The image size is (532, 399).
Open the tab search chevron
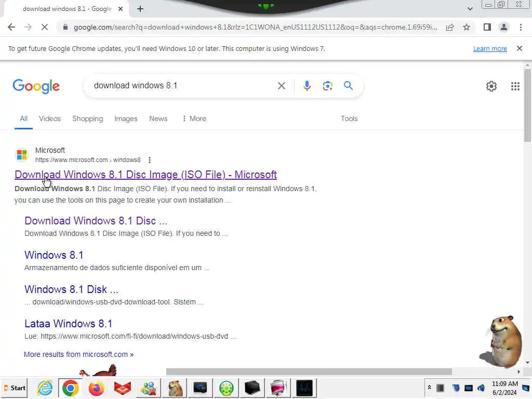click(x=470, y=9)
